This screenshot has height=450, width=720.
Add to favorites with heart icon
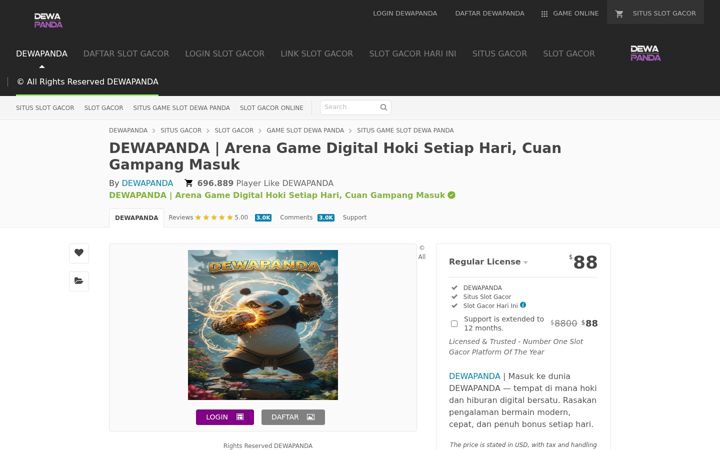tap(79, 253)
